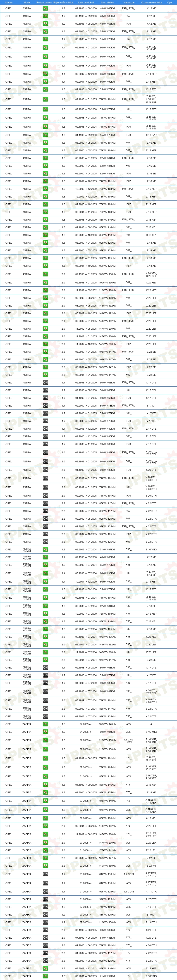Click the Z 20 LEH engine code

point(151,850)
